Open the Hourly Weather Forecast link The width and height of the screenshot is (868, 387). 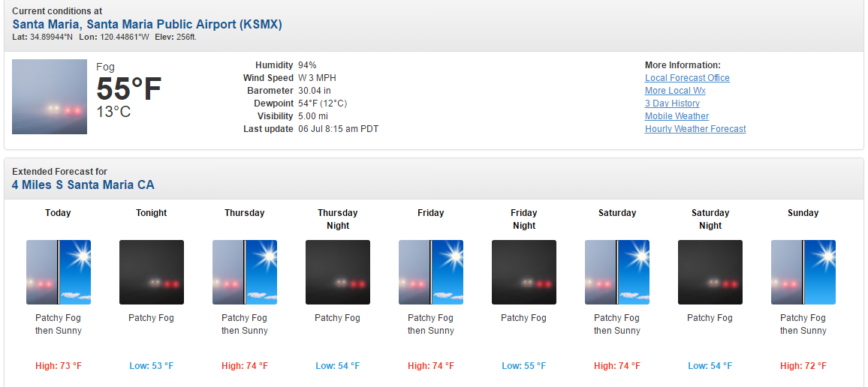coord(695,129)
